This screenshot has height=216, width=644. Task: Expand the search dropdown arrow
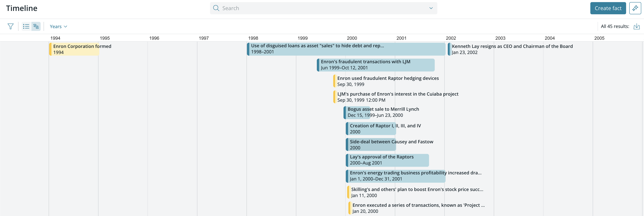[431, 8]
